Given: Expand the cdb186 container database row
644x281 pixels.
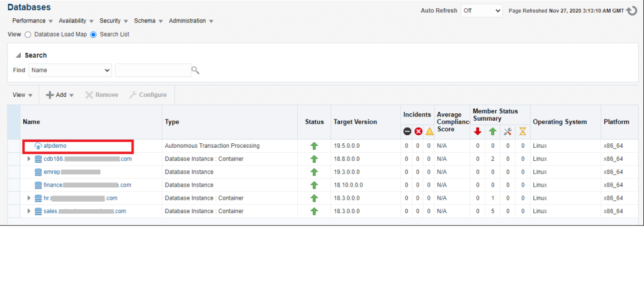Looking at the screenshot, I should [x=29, y=159].
